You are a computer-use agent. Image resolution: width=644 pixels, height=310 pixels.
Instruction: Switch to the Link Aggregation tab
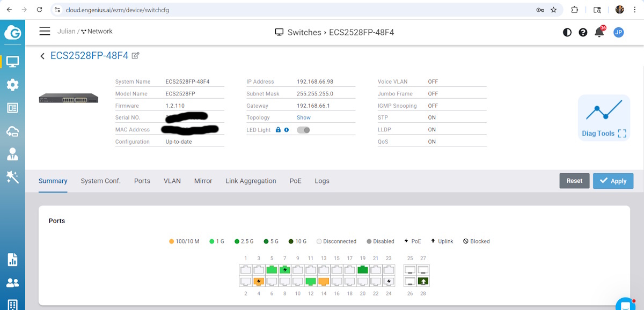click(251, 181)
